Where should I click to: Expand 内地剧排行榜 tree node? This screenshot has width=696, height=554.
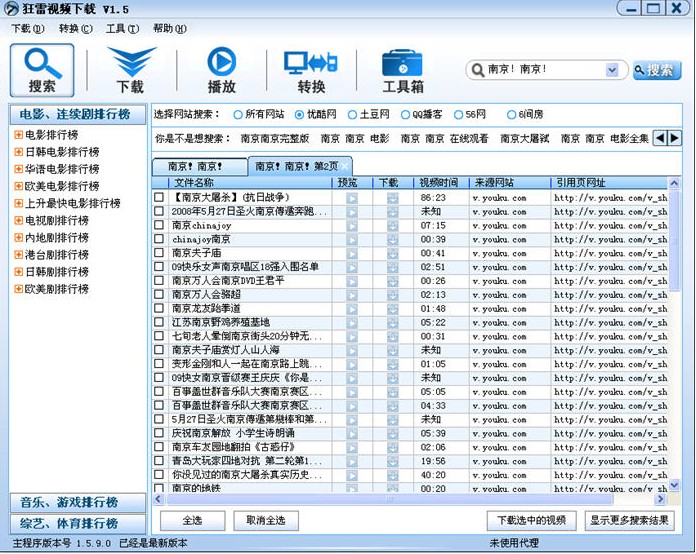[18, 237]
